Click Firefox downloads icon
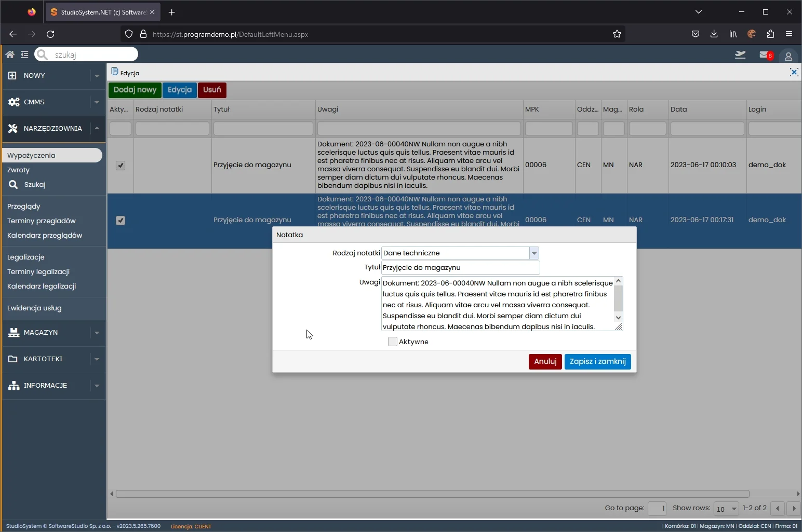 714,34
